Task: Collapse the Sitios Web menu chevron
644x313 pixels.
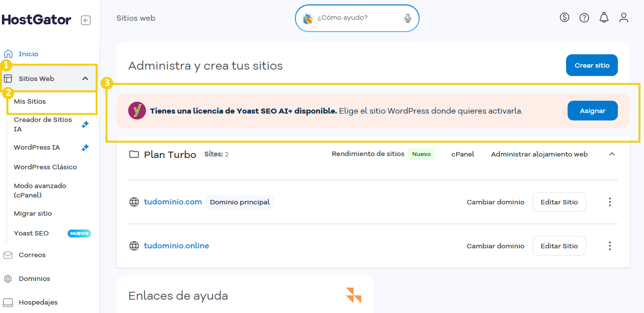Action: (x=85, y=78)
